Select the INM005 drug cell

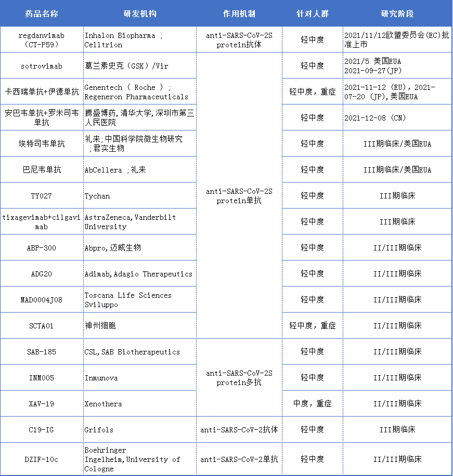[x=42, y=378]
